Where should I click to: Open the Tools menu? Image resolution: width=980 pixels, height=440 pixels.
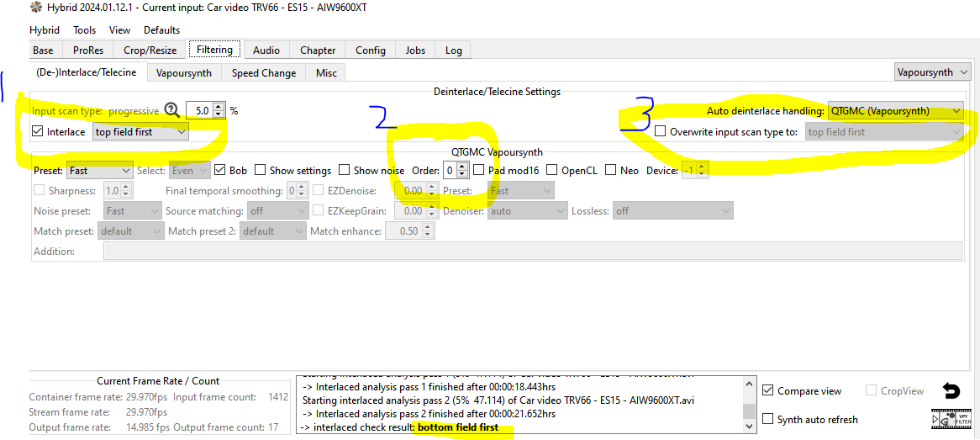point(84,30)
